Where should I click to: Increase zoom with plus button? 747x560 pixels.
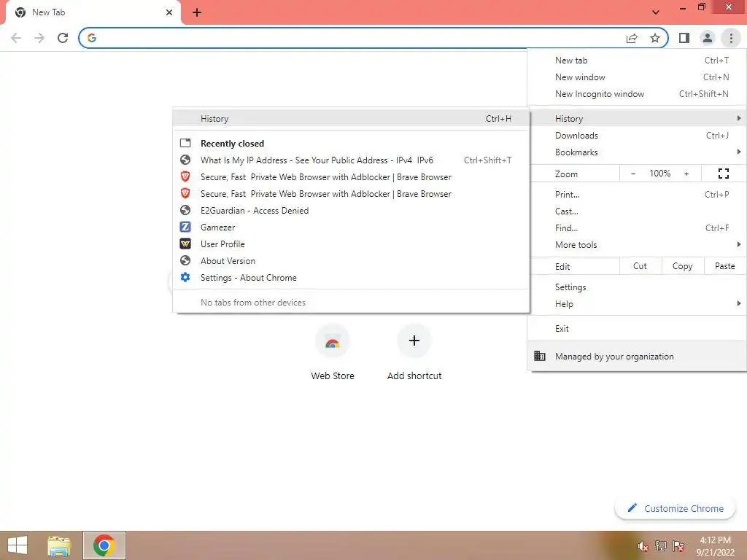pos(686,174)
